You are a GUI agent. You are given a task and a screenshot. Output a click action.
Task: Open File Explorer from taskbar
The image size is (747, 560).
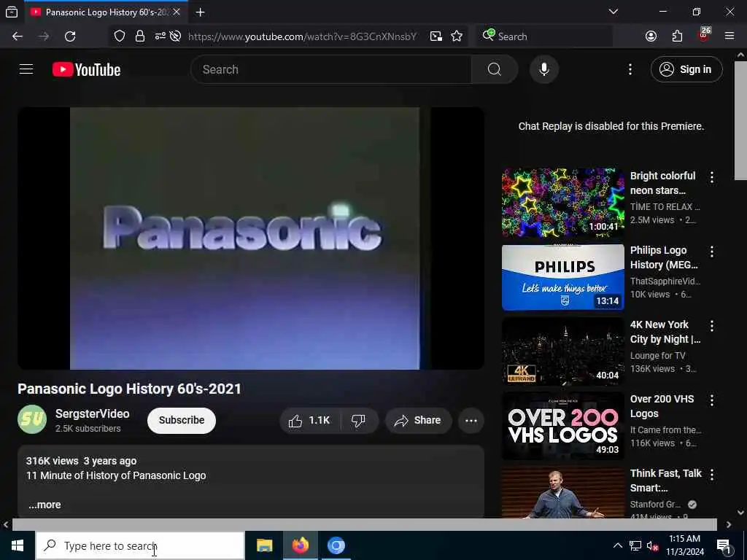(264, 545)
